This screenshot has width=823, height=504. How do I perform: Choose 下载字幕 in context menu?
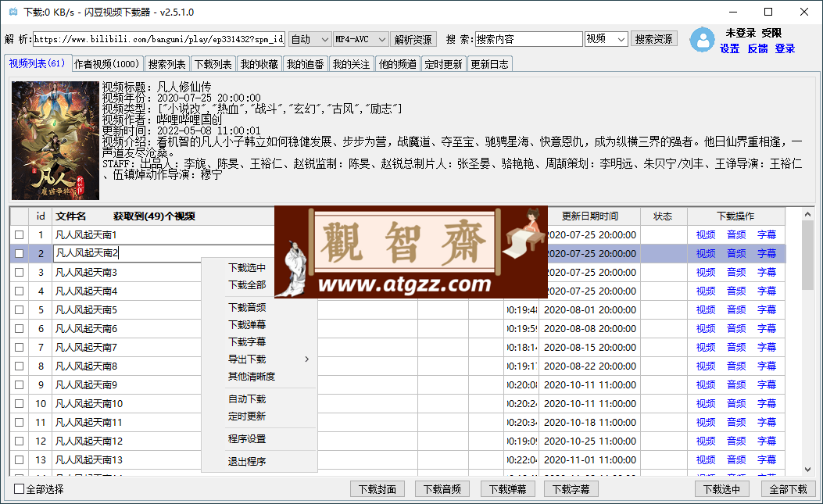pyautogui.click(x=259, y=342)
